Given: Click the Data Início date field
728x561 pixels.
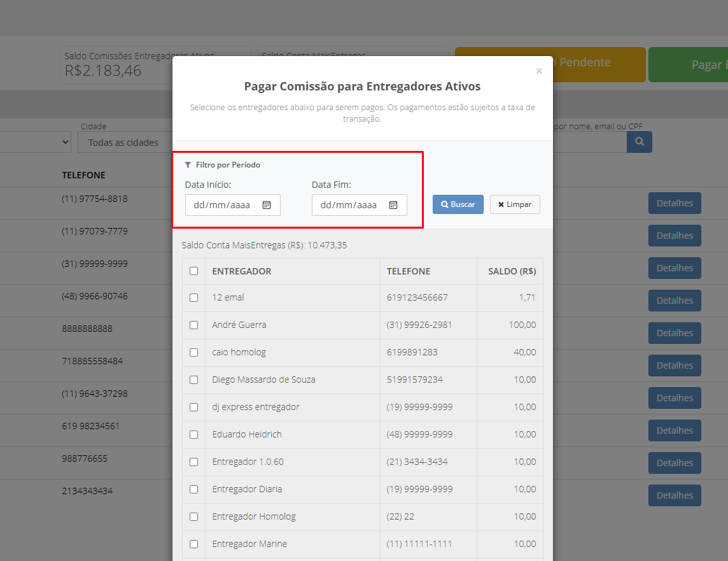Looking at the screenshot, I should click(x=233, y=205).
